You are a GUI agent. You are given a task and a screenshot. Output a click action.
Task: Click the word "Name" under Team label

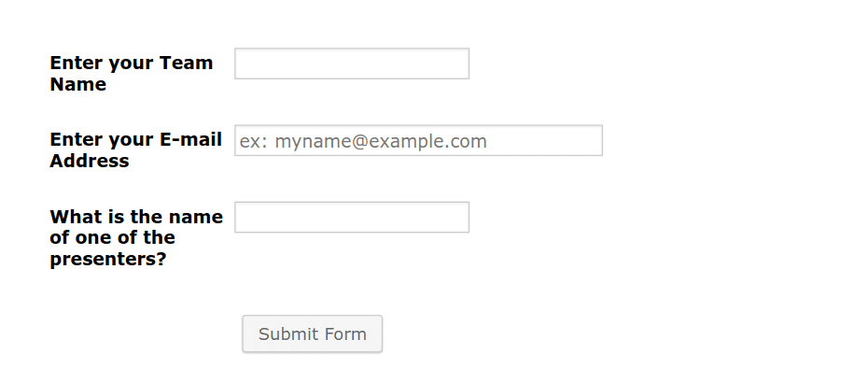[x=78, y=84]
